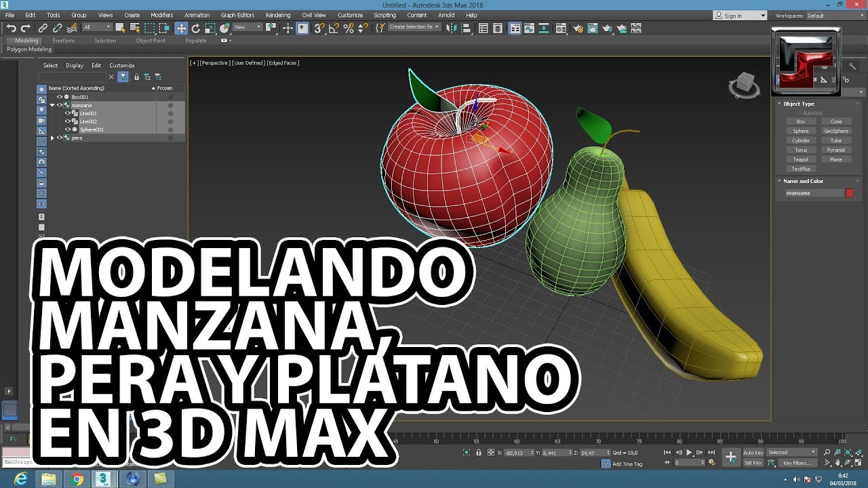Open the Create Selection Set dropdown
Image resolution: width=868 pixels, height=488 pixels.
click(x=414, y=27)
